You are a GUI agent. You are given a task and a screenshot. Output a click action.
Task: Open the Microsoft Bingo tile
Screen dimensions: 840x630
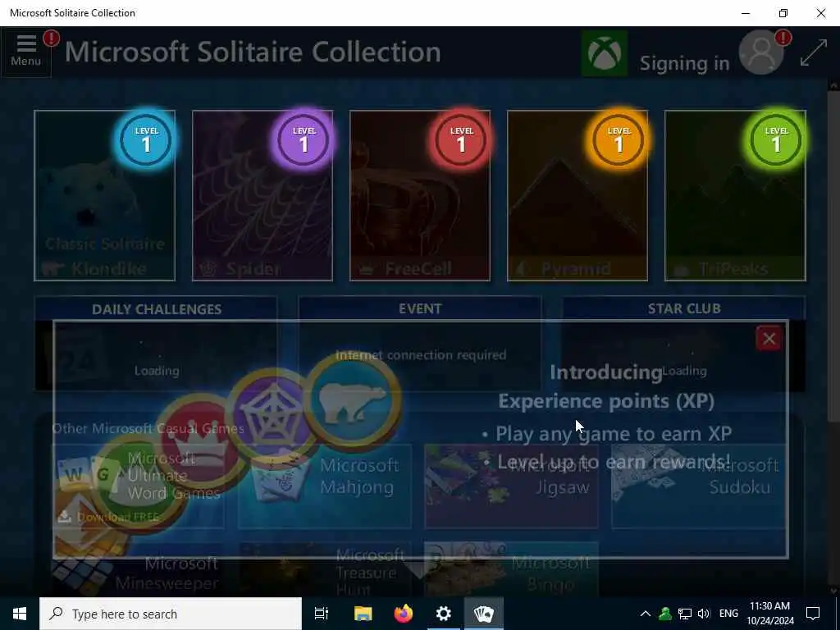pyautogui.click(x=512, y=570)
